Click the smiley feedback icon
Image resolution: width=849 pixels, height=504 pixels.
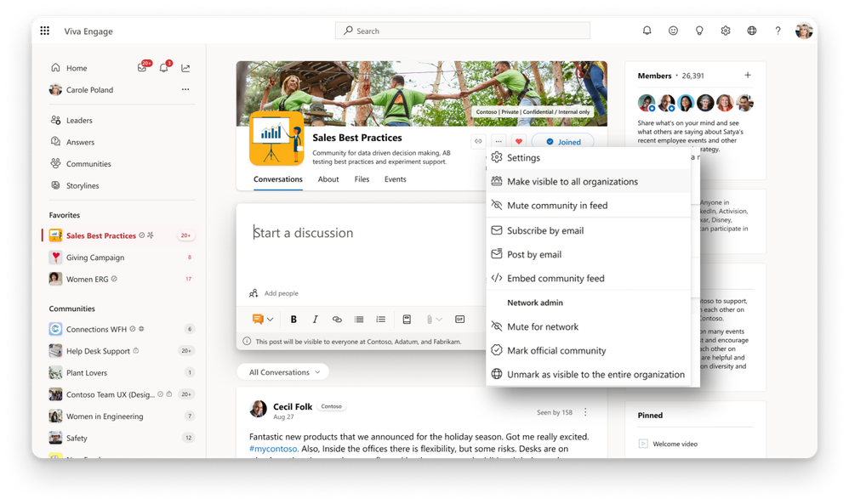click(x=673, y=31)
